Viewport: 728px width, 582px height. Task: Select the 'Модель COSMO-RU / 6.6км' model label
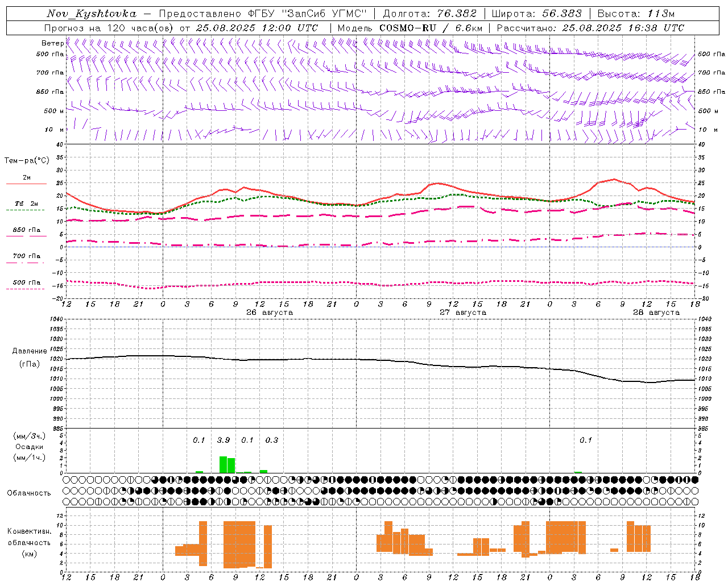(410, 28)
